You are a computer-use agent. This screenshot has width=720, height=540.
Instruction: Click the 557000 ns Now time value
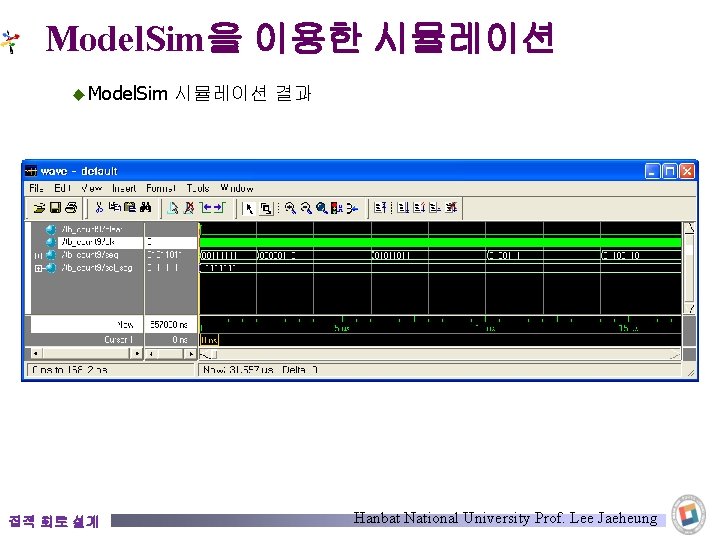[x=169, y=325]
